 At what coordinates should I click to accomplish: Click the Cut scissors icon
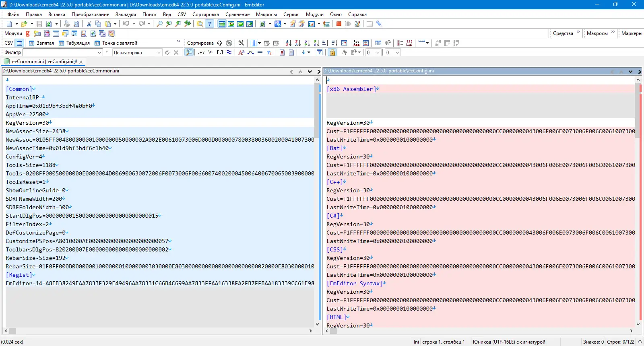click(89, 24)
